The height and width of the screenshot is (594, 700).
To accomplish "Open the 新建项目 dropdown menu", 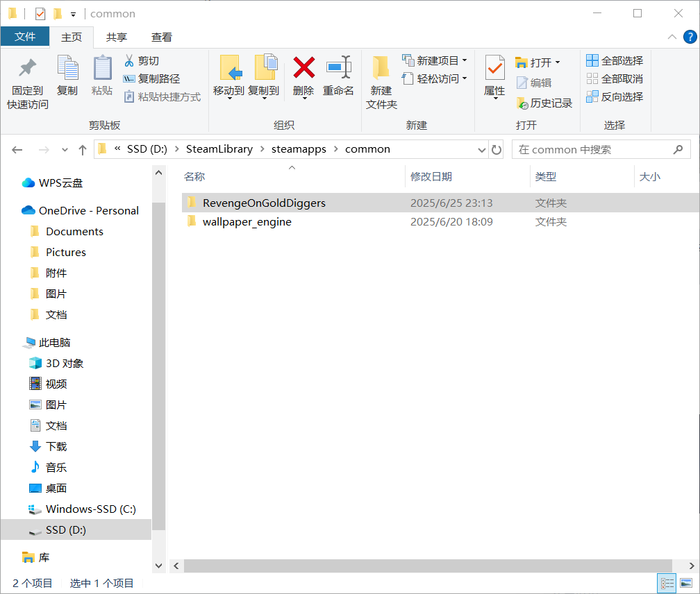I will (435, 60).
